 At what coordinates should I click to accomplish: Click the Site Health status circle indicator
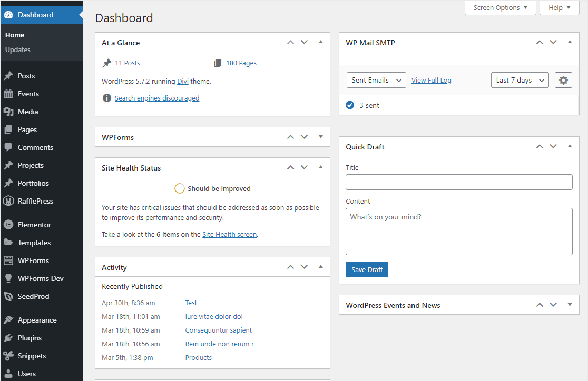[x=180, y=188]
